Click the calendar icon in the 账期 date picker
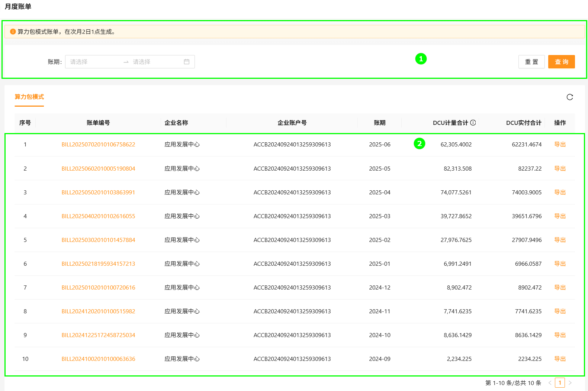 pos(187,62)
